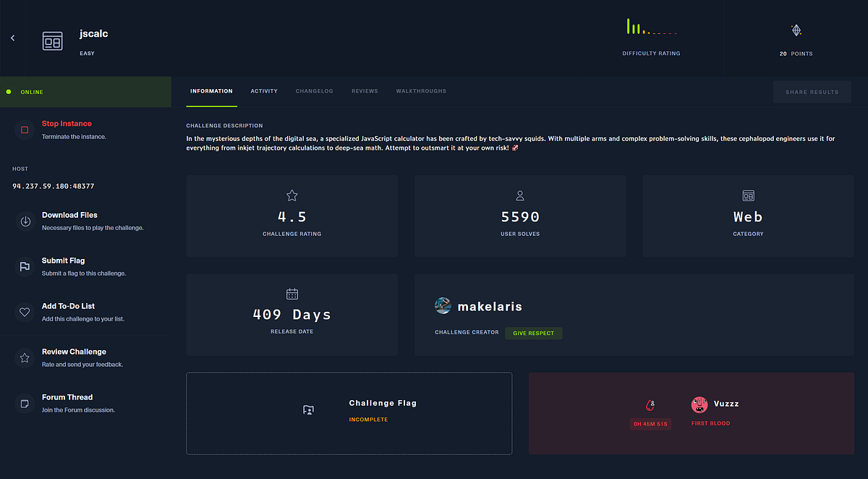Open the Add To-Do List heart icon
868x479 pixels.
(x=24, y=312)
